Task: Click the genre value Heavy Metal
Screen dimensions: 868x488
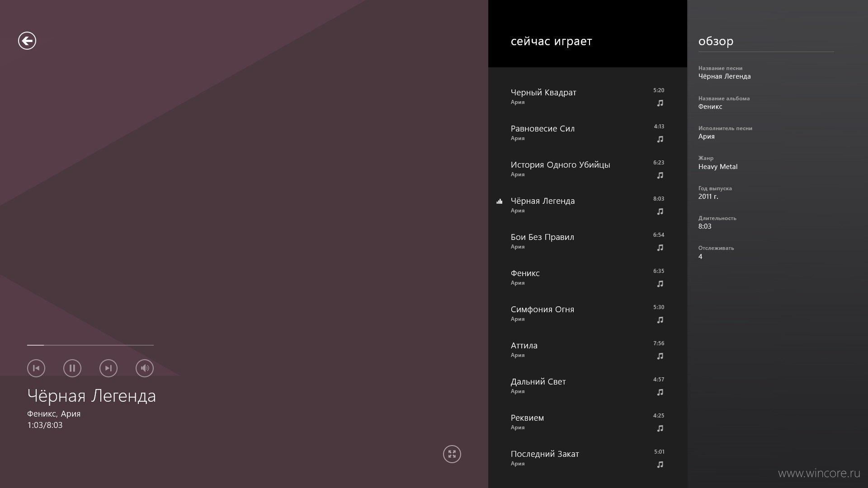Action: click(717, 167)
